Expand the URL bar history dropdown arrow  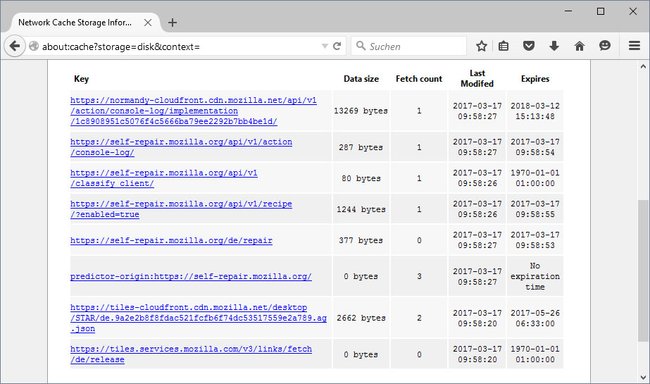[x=325, y=46]
